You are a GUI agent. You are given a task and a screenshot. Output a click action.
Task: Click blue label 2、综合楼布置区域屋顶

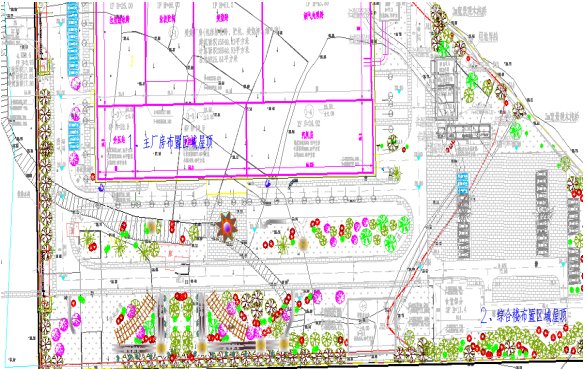524,315
